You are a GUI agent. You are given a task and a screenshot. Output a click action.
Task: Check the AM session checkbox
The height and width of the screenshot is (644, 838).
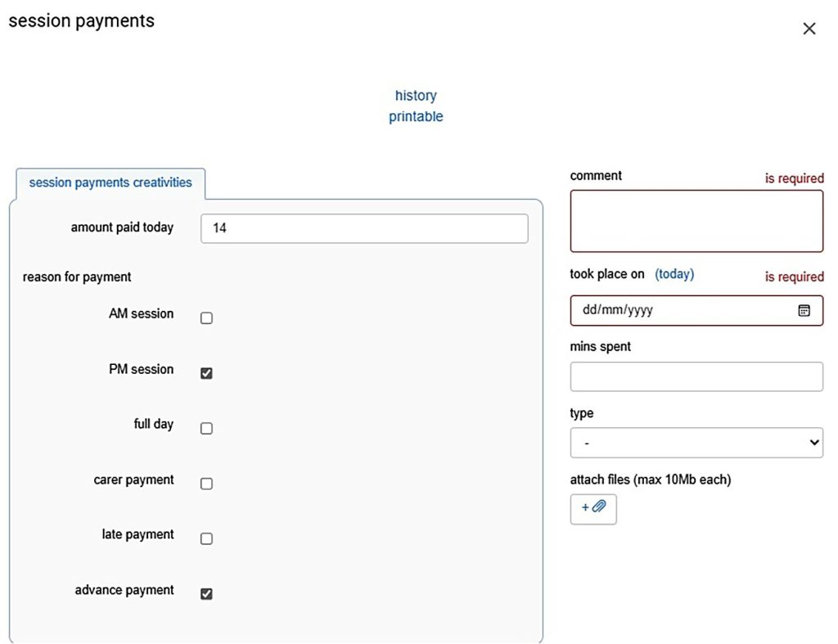tap(206, 317)
